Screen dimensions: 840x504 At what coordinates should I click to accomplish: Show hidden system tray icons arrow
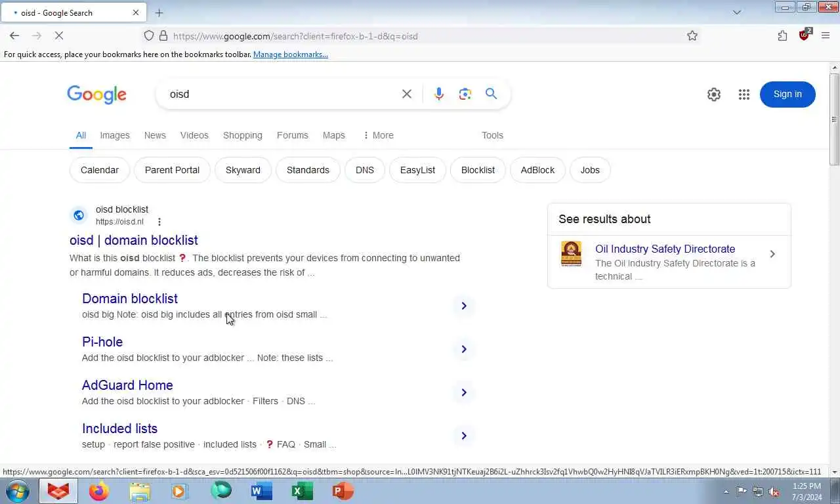pos(726,492)
